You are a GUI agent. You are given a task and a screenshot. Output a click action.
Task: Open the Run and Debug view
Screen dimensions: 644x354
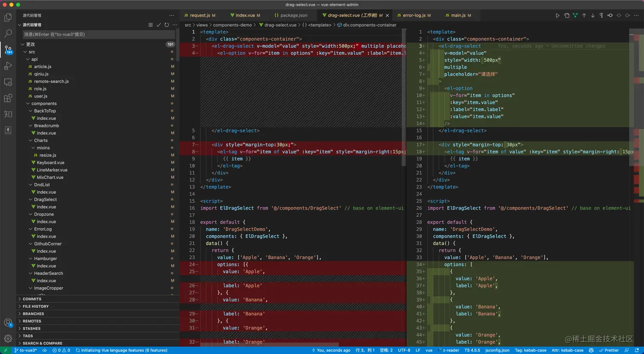(x=8, y=66)
